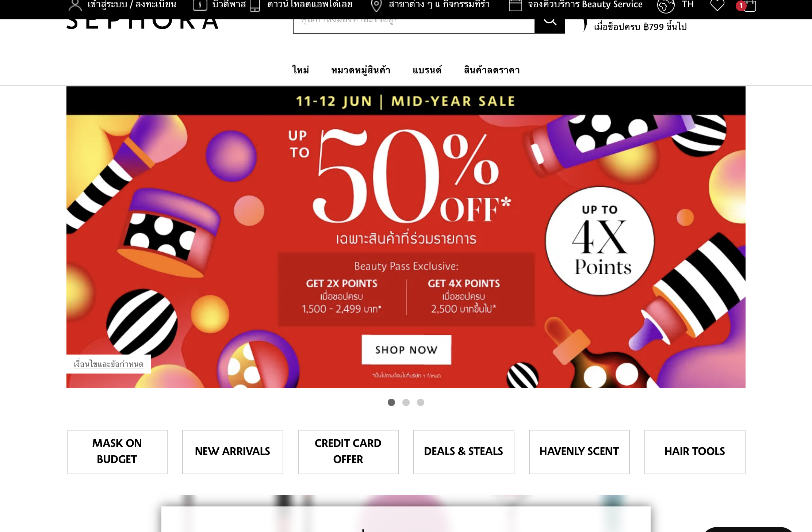Image resolution: width=812 pixels, height=532 pixels.
Task: Click the mobile app download icon
Action: [255, 5]
